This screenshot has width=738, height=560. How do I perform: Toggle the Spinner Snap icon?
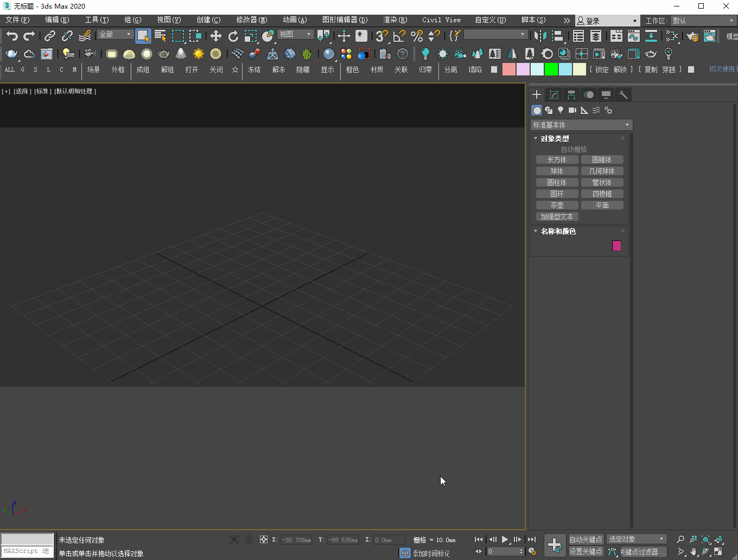(434, 36)
